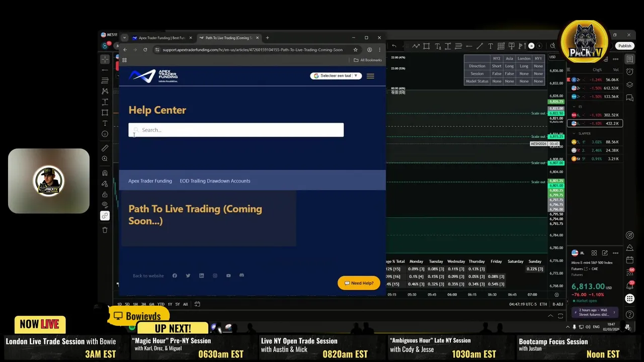Select the 1D range below chart

tap(119, 304)
